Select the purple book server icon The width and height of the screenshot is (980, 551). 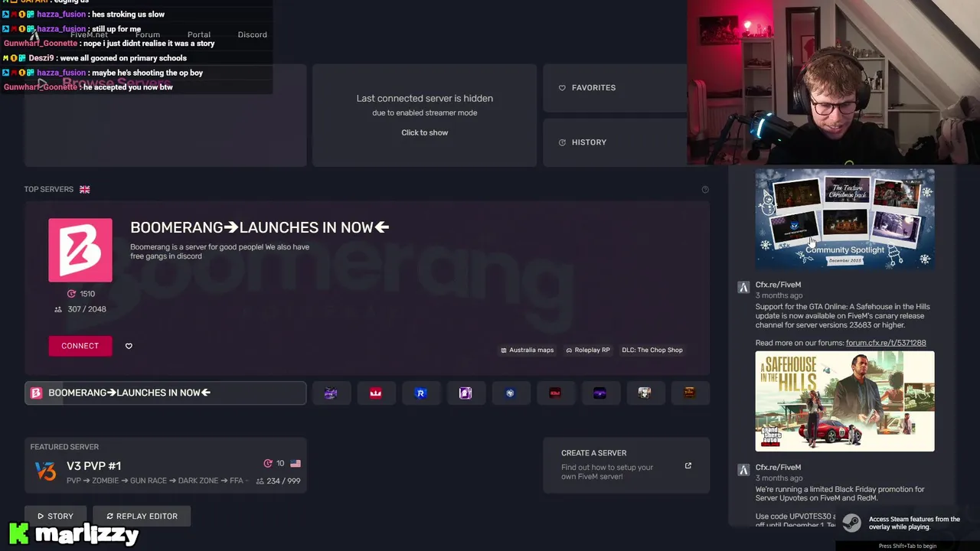pyautogui.click(x=465, y=393)
